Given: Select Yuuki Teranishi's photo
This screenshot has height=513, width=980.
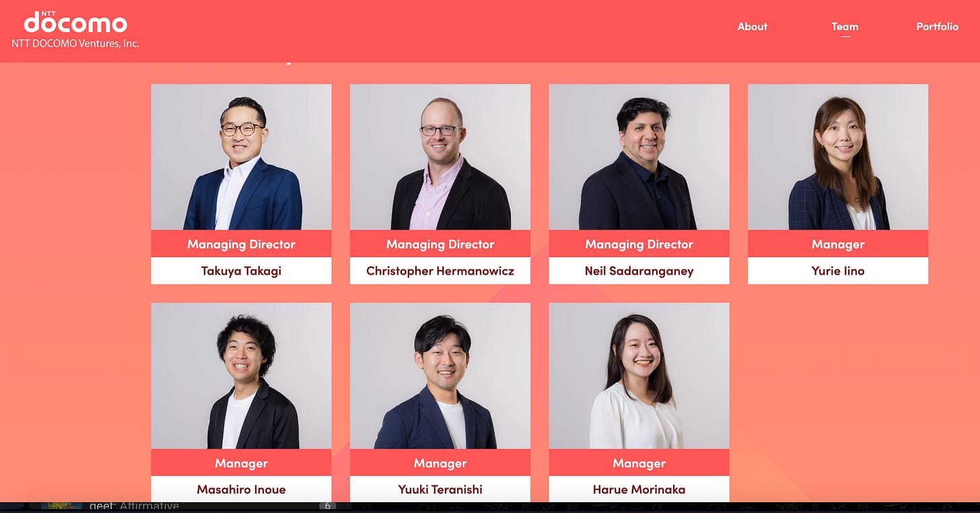Looking at the screenshot, I should click(440, 376).
